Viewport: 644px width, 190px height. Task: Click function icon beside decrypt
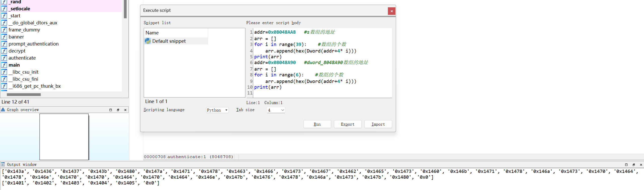click(x=4, y=51)
